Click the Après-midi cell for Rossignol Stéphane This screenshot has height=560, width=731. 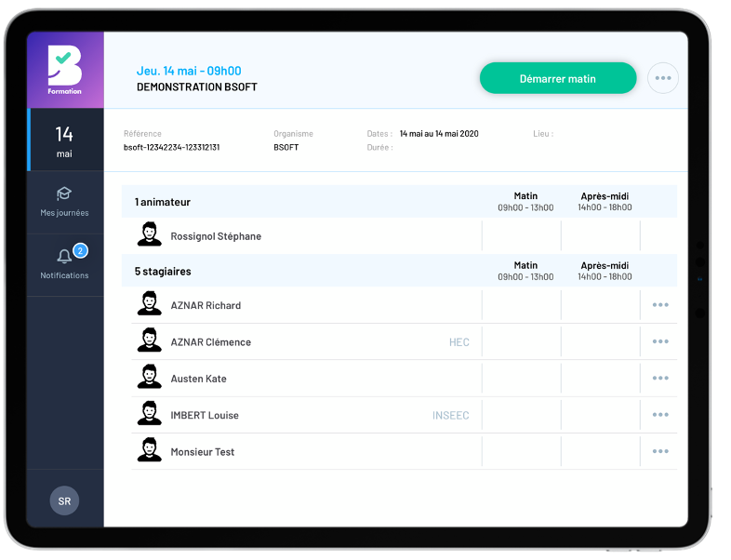[x=601, y=236]
